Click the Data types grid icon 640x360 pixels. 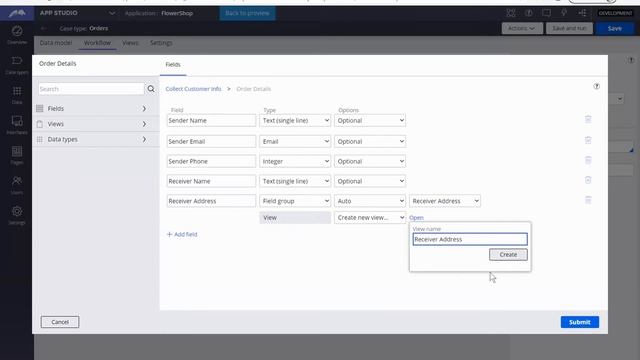pyautogui.click(x=40, y=139)
